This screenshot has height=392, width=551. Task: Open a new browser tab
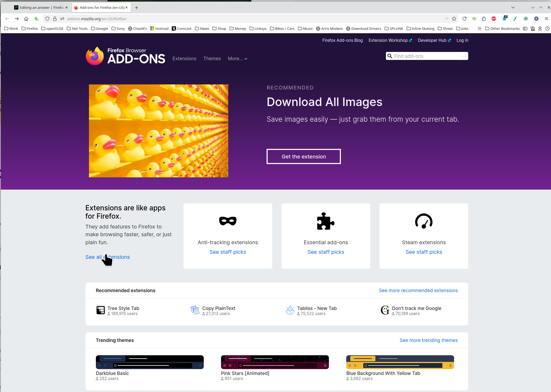pyautogui.click(x=137, y=7)
